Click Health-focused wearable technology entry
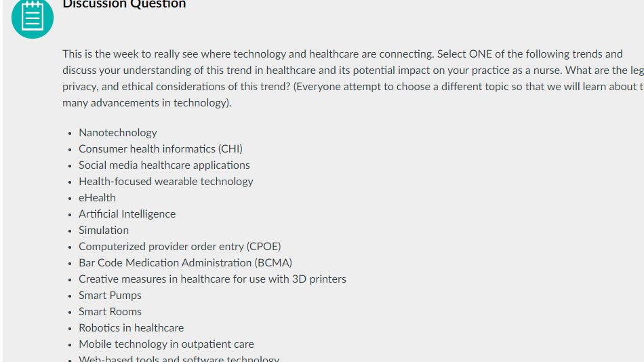The width and height of the screenshot is (644, 362). [165, 181]
